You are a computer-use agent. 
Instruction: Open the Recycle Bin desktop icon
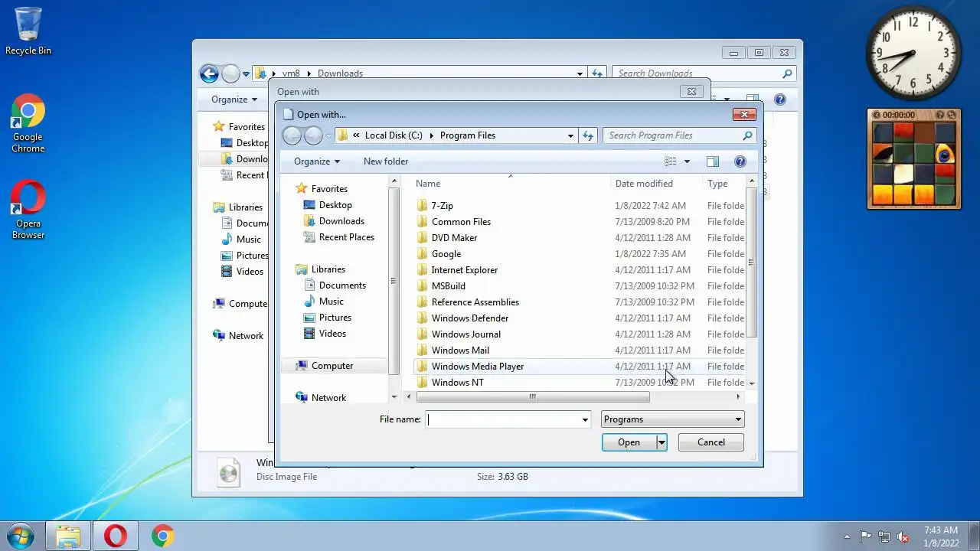coord(28,31)
